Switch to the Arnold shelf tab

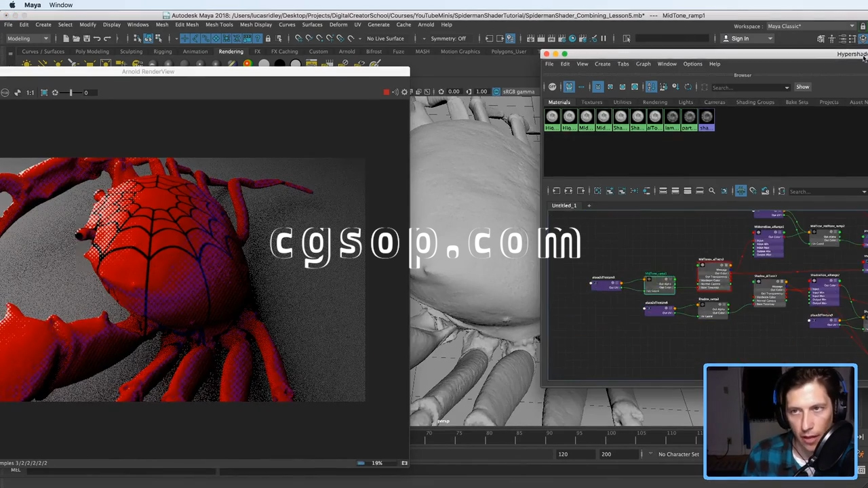347,52
